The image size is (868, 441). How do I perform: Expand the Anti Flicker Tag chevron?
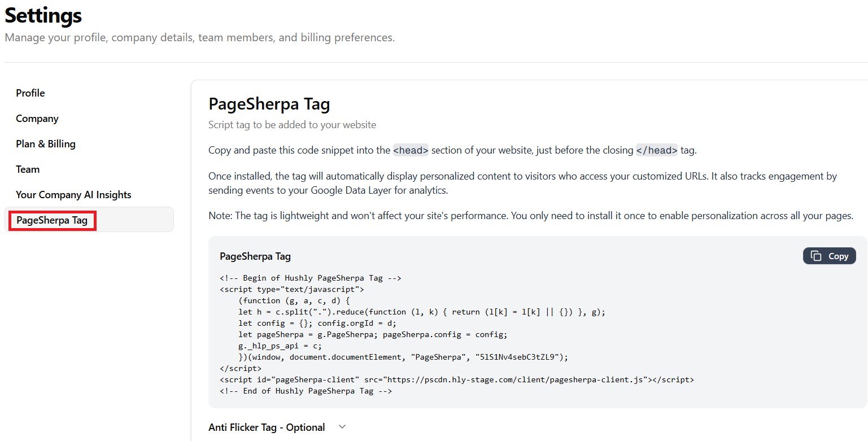click(342, 427)
